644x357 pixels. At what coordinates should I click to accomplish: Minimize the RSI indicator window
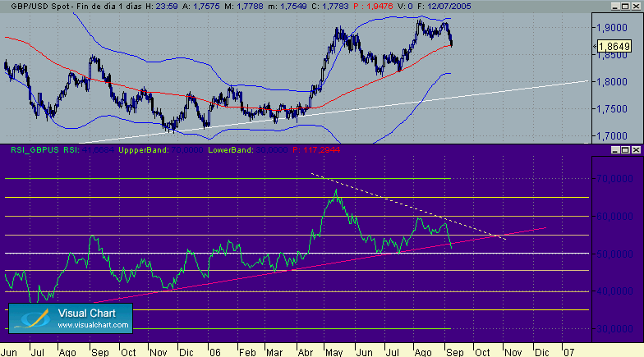(x=614, y=149)
